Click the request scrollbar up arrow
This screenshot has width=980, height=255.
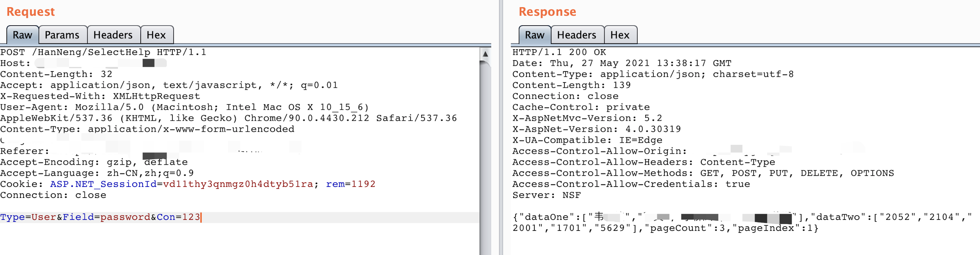pyautogui.click(x=485, y=54)
